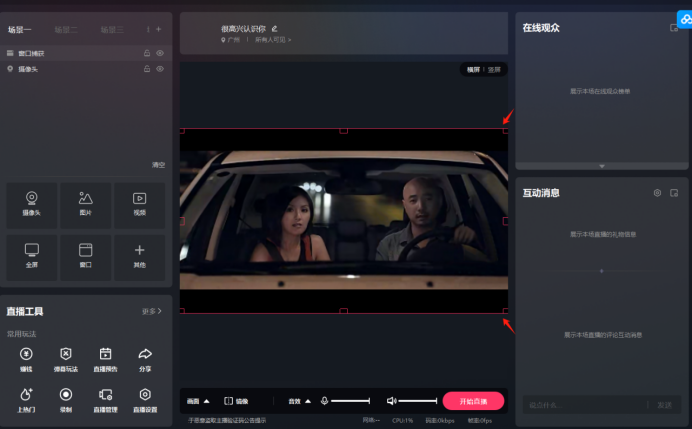Select the 摄像头 source row
692x429 pixels.
pyautogui.click(x=86, y=69)
